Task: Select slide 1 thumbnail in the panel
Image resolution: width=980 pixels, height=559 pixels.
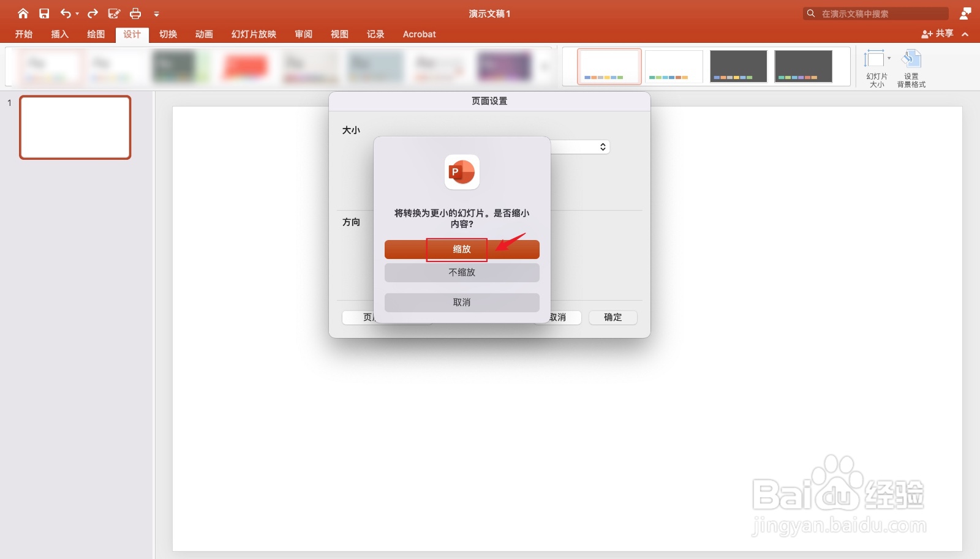Action: click(75, 127)
